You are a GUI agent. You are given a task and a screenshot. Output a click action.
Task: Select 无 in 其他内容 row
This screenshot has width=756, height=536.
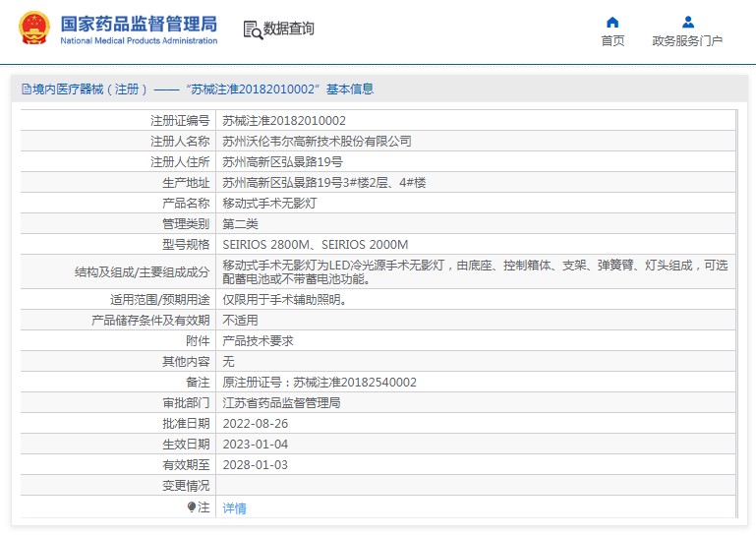pyautogui.click(x=228, y=362)
